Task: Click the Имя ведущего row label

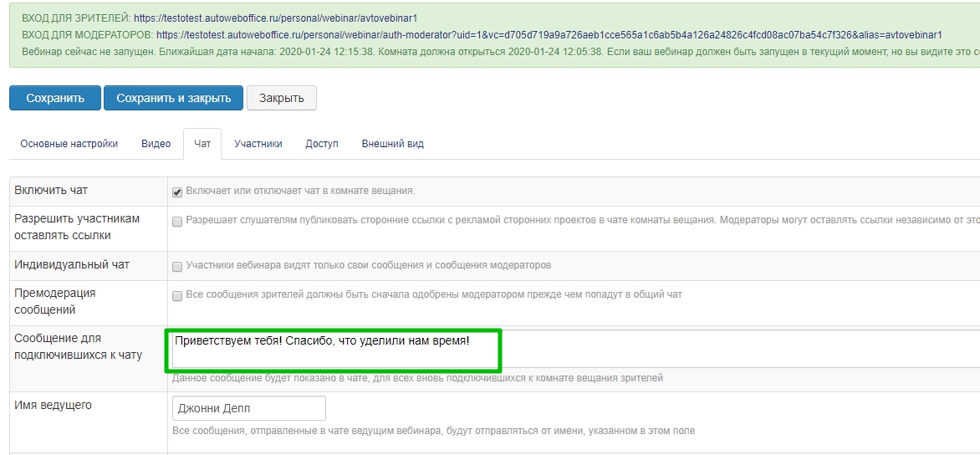Action: tap(54, 406)
